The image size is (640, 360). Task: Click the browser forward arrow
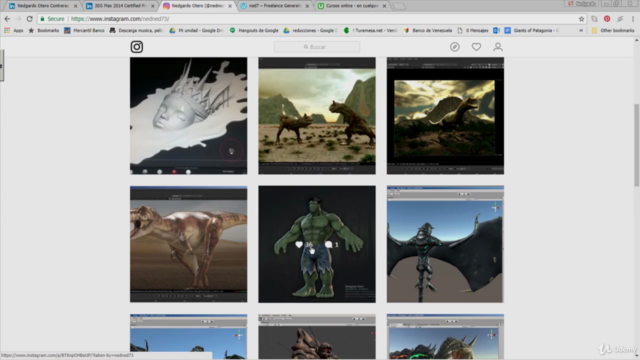[18, 19]
